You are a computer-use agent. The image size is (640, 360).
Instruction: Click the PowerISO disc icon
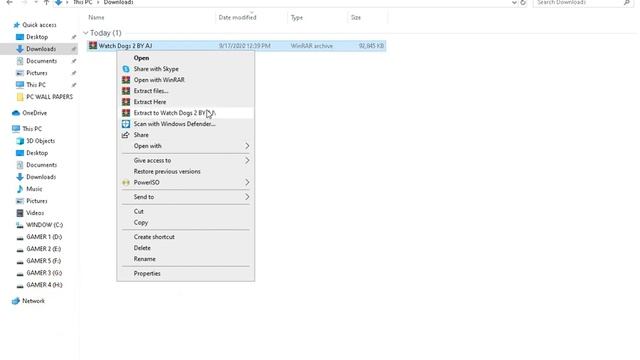[x=126, y=182]
